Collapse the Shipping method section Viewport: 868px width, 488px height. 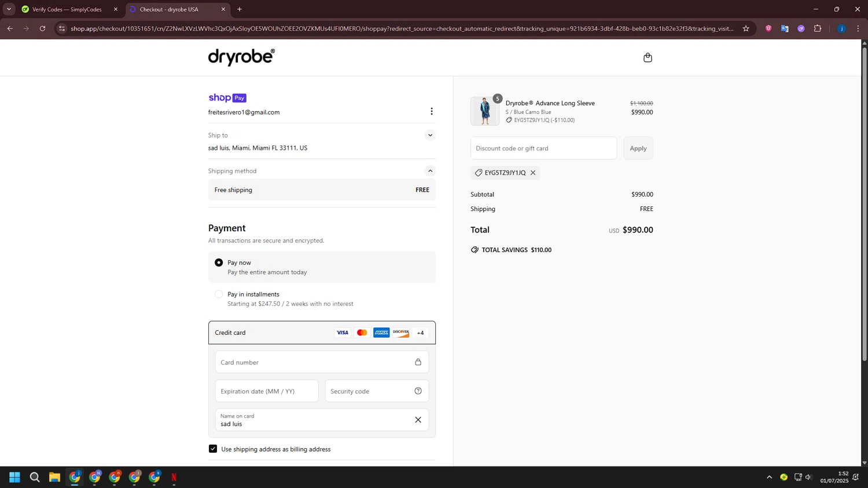(430, 171)
